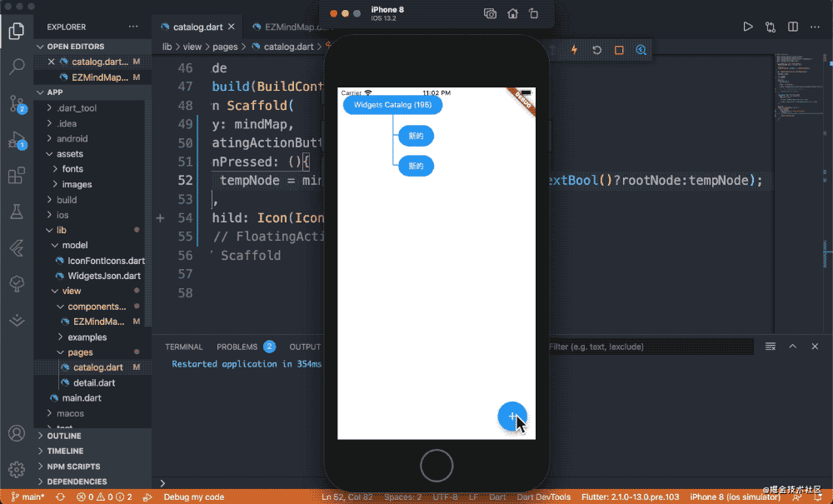Click the Open Changes compare icon
833x504 pixels.
click(x=771, y=27)
